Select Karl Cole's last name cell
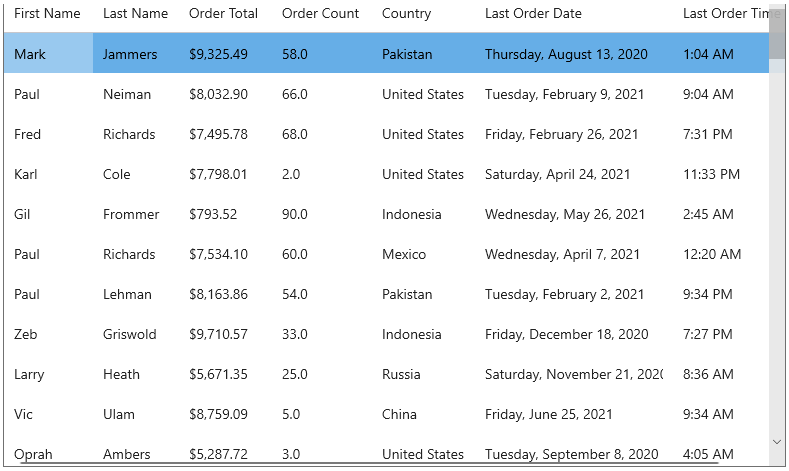The image size is (789, 471). click(117, 174)
